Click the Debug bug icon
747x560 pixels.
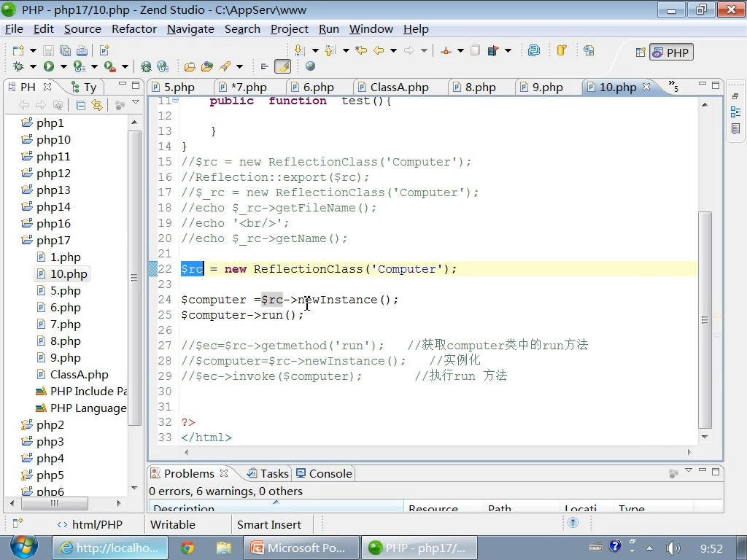click(18, 66)
